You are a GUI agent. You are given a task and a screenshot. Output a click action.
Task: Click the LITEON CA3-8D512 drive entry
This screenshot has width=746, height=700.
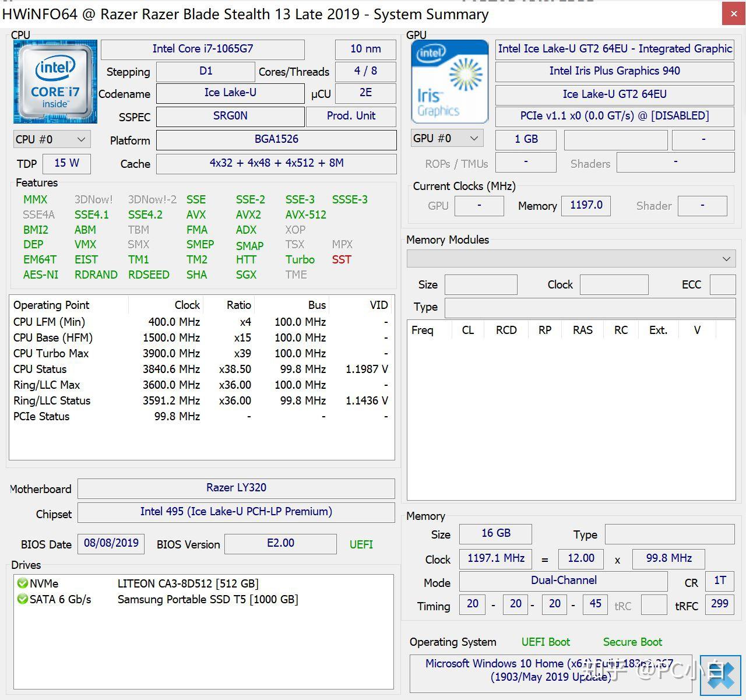(x=188, y=583)
